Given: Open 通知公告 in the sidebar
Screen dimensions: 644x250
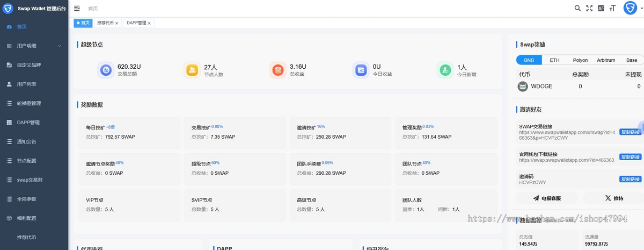Looking at the screenshot, I should (x=34, y=141).
